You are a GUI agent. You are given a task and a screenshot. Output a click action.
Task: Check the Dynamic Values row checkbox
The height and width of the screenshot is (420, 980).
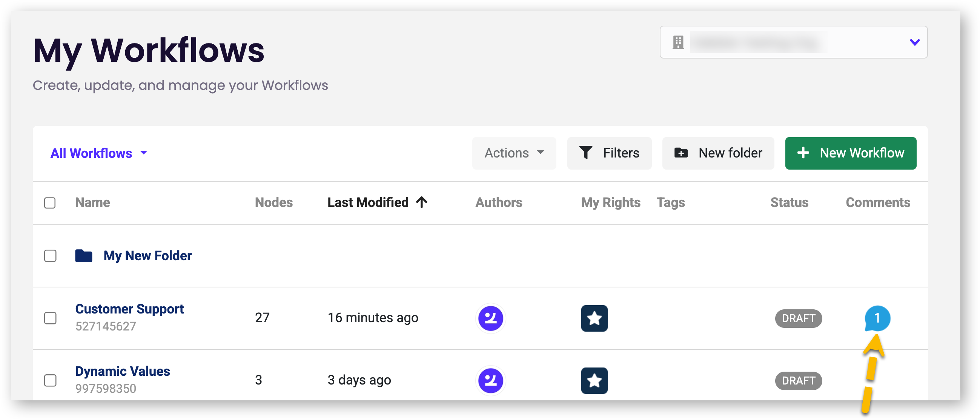50,380
